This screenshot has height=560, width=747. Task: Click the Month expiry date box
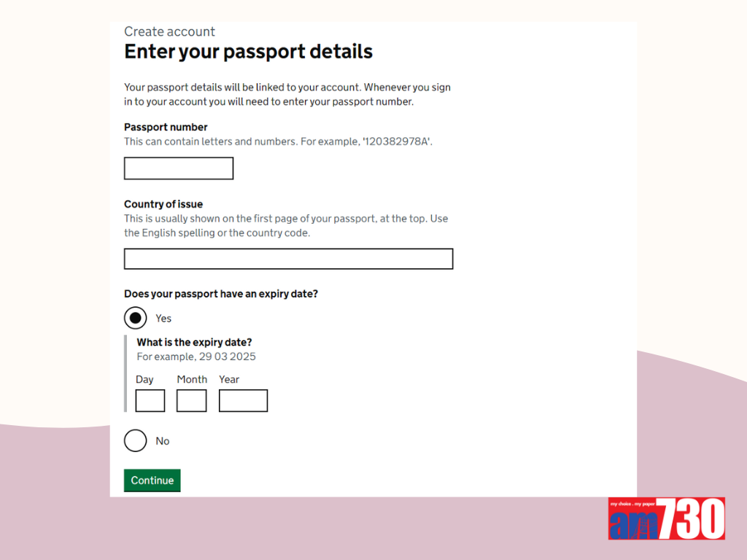[192, 400]
